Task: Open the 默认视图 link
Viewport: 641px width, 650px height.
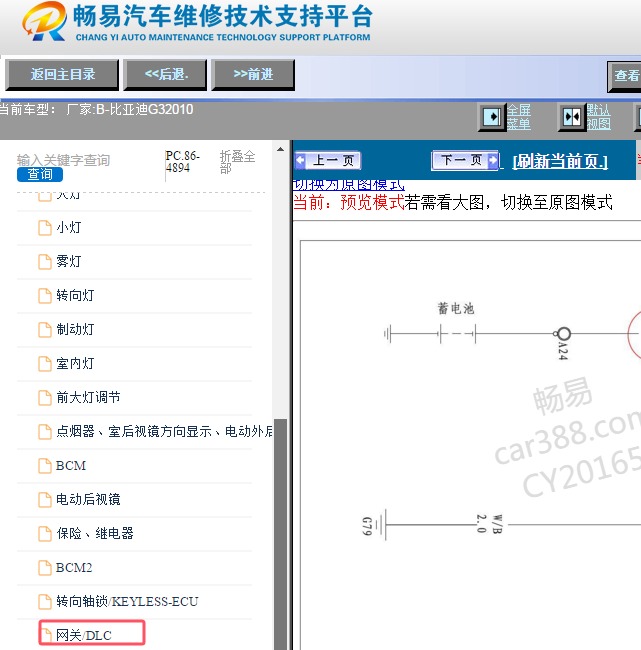Action: tap(598, 117)
